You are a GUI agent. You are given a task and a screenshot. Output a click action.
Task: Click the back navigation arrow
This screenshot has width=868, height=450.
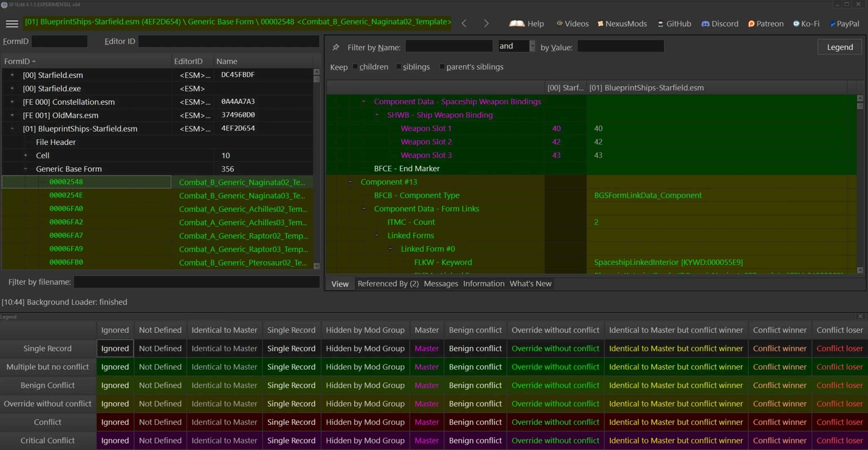pyautogui.click(x=464, y=23)
